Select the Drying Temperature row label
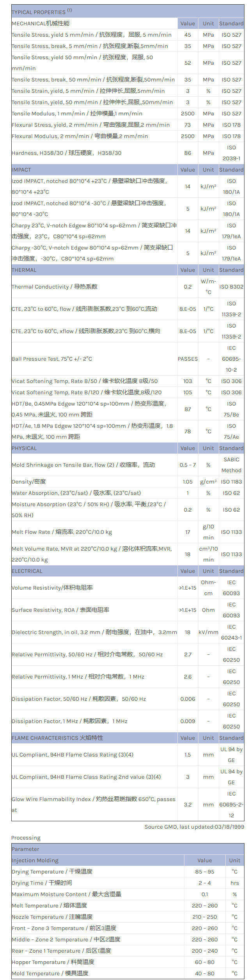Screen dimensions: 248x980 click(x=52, y=872)
